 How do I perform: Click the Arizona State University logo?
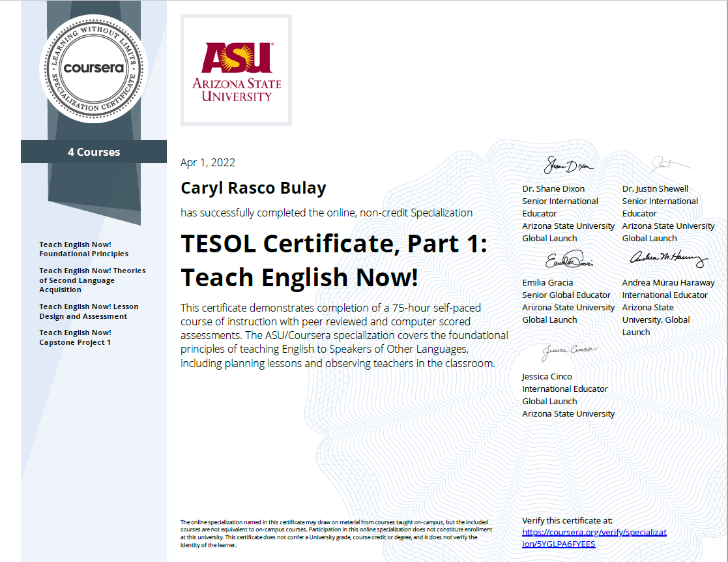click(236, 70)
